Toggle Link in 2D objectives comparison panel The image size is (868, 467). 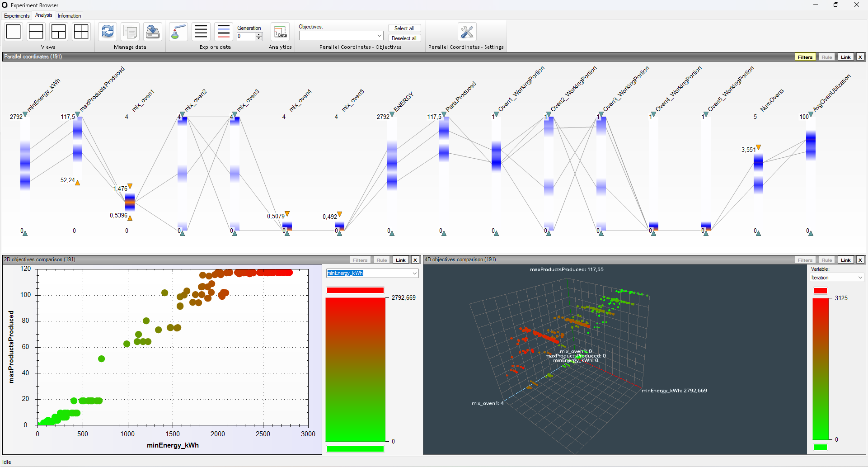[x=400, y=260]
